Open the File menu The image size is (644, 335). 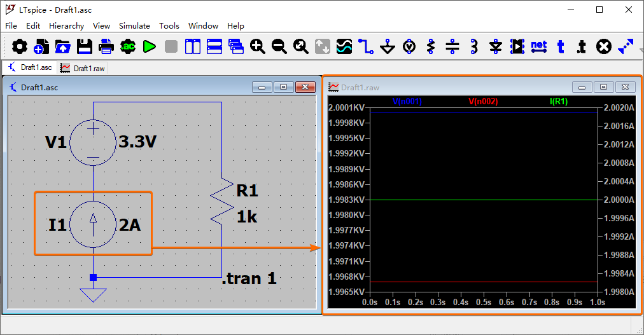pos(11,26)
